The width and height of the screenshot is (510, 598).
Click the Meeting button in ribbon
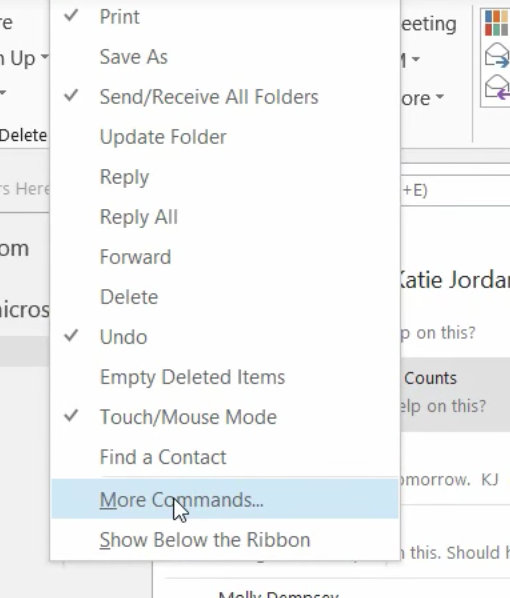coord(429,24)
